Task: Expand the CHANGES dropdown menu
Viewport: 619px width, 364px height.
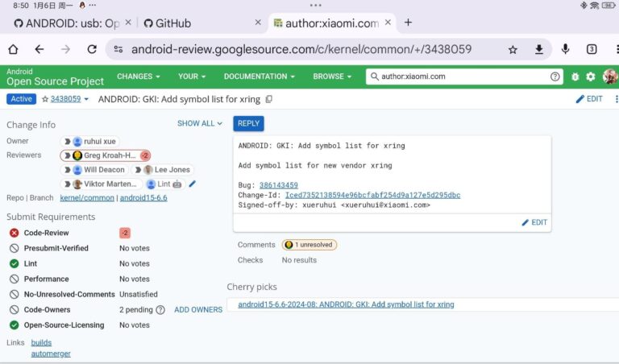Action: click(138, 77)
